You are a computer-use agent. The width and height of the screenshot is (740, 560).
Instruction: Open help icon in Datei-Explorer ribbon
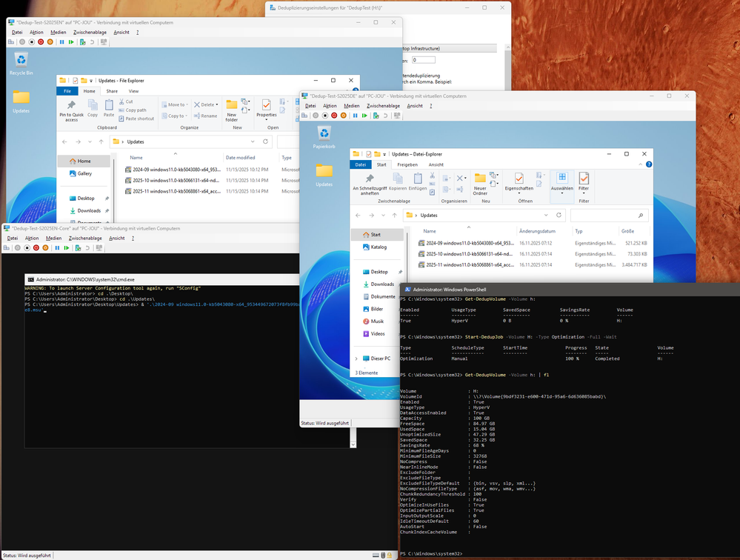click(x=649, y=164)
